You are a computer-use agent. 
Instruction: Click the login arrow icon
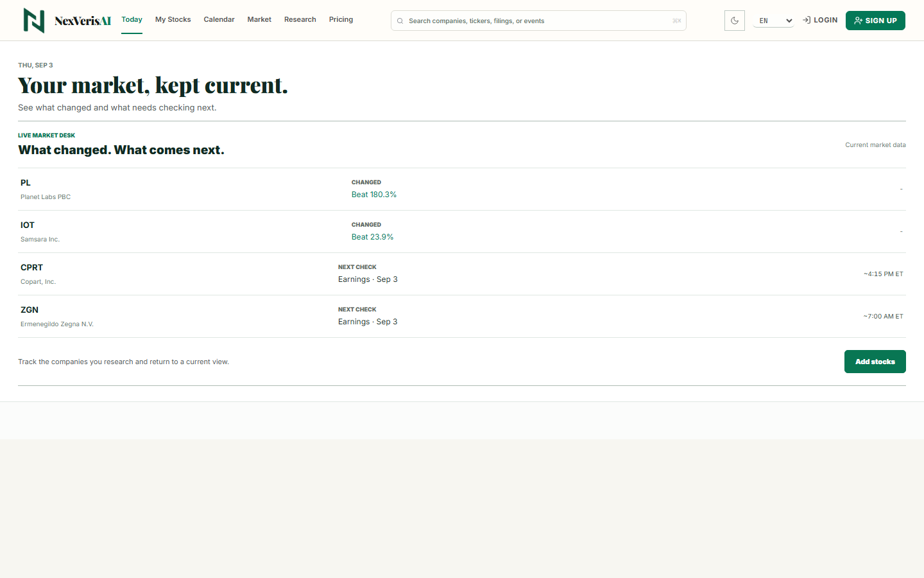pos(807,20)
